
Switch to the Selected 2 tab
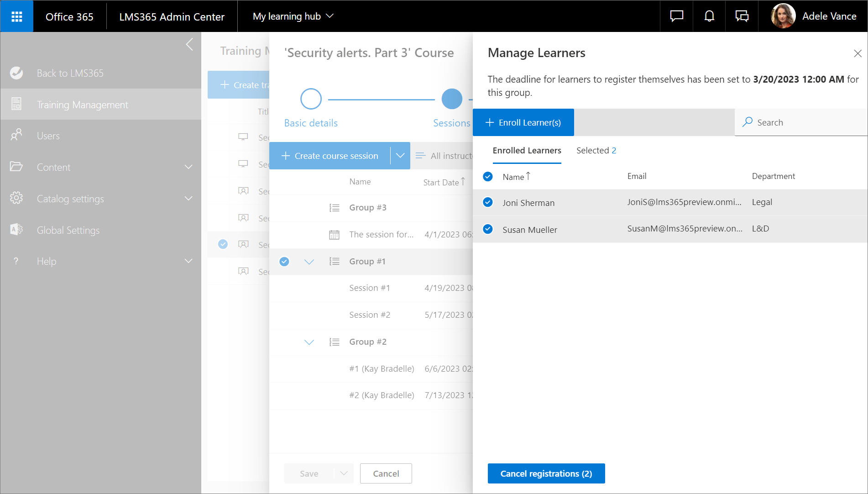[596, 151]
